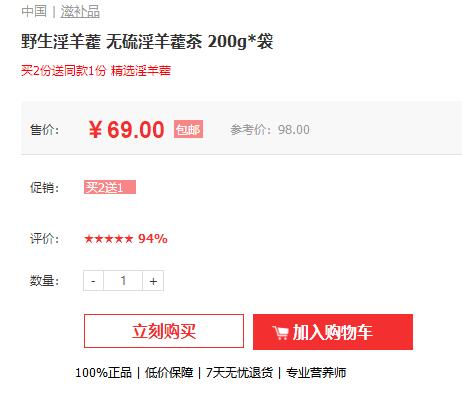Click 立刻购买 to buy now
This screenshot has height=400, width=462.
164,331
